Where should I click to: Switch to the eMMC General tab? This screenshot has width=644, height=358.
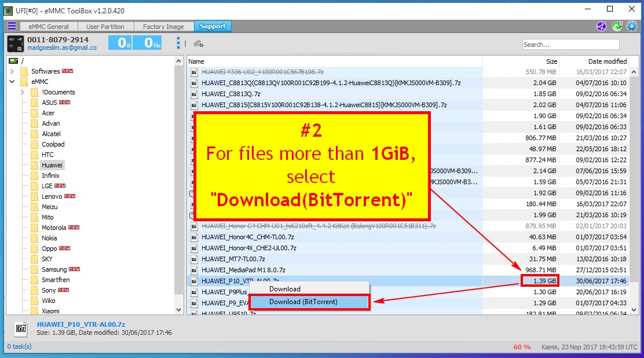(49, 26)
